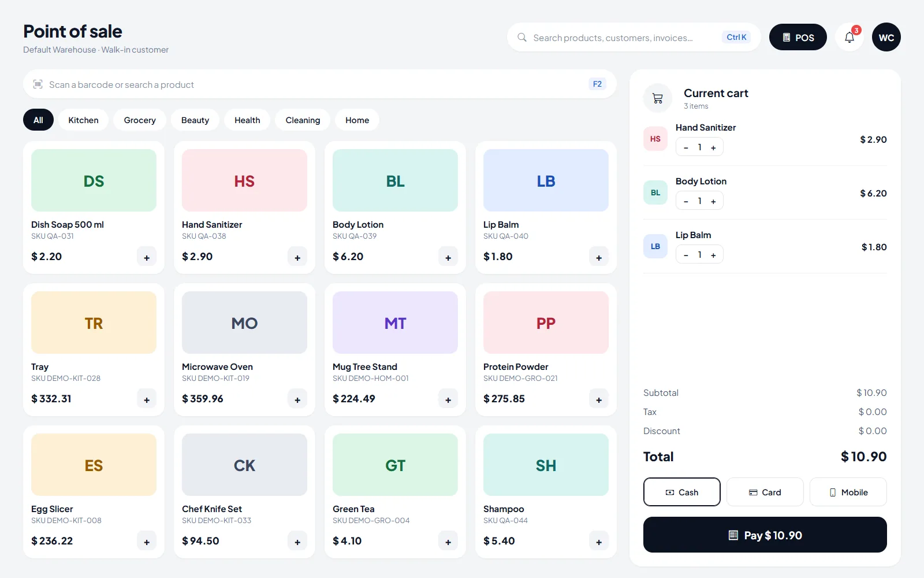Screen dimensions: 924x578
Task: Filter products by Kitchen
Action: coord(83,120)
